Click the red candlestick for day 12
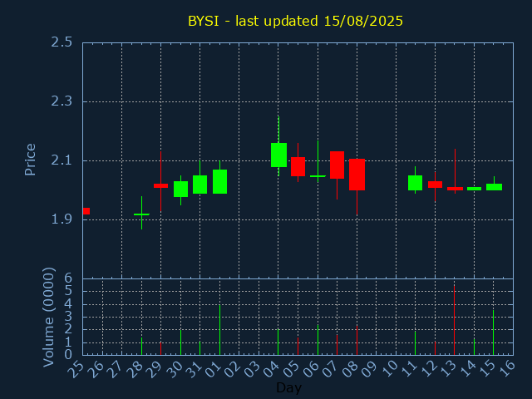The height and width of the screenshot is (399, 532). [x=435, y=185]
